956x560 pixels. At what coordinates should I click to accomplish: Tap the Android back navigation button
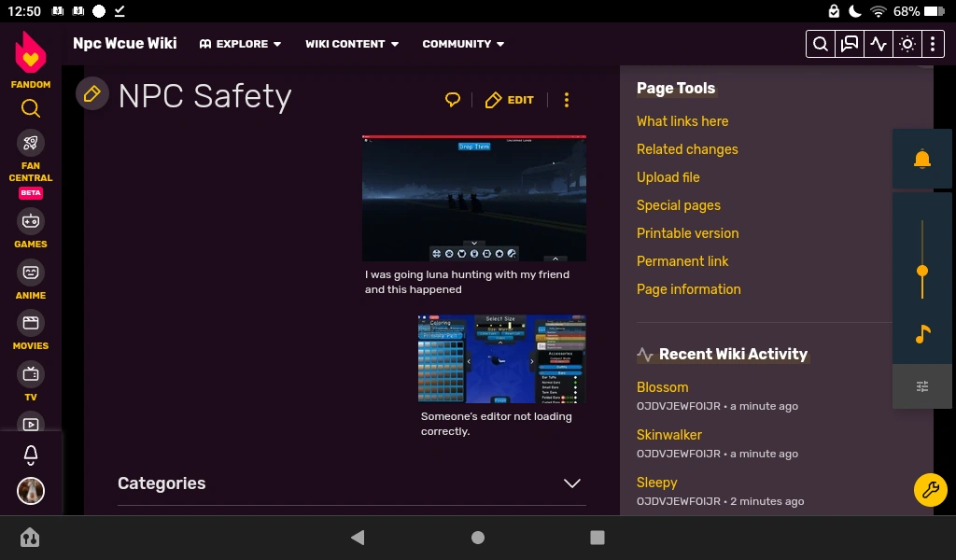(x=358, y=537)
